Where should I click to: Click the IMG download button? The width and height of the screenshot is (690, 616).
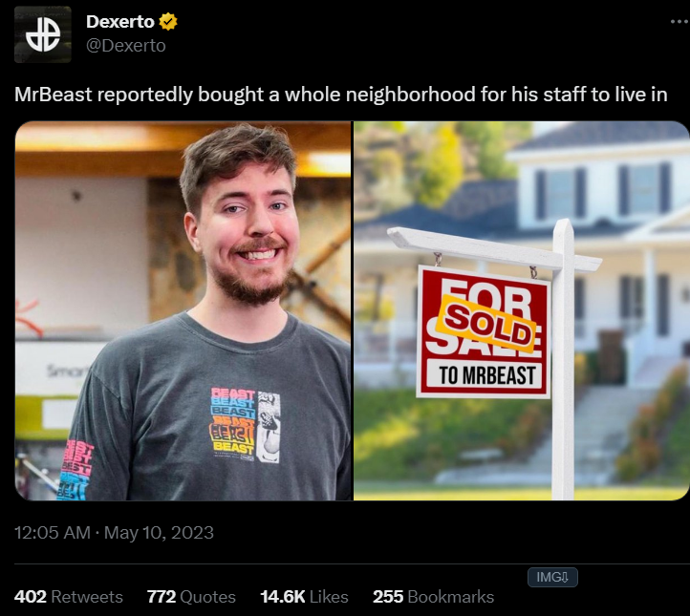[552, 577]
